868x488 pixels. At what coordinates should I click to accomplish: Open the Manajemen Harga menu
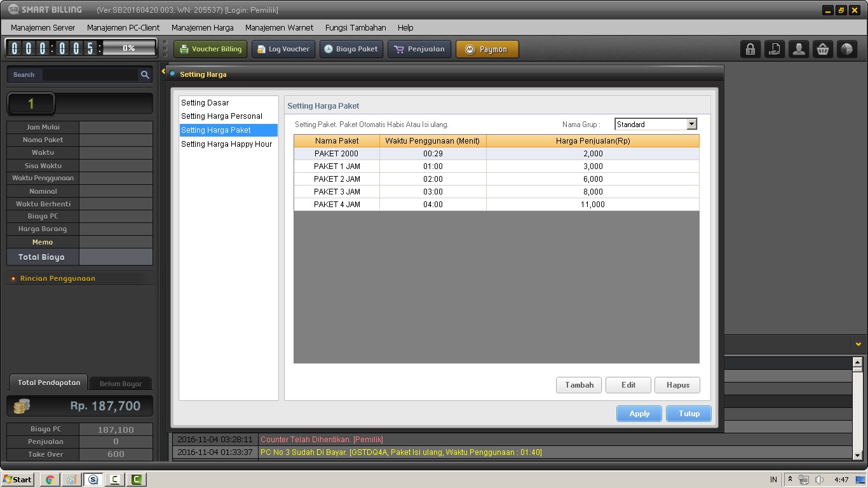click(x=203, y=28)
